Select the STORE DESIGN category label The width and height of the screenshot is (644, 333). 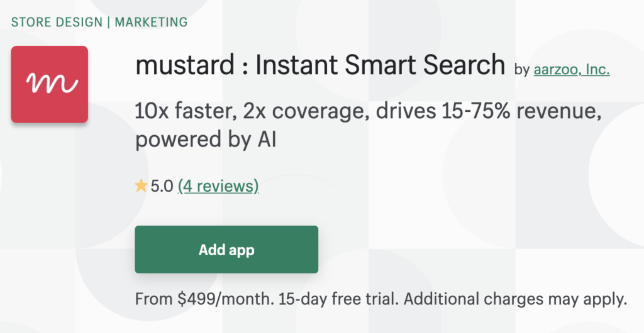[x=57, y=22]
